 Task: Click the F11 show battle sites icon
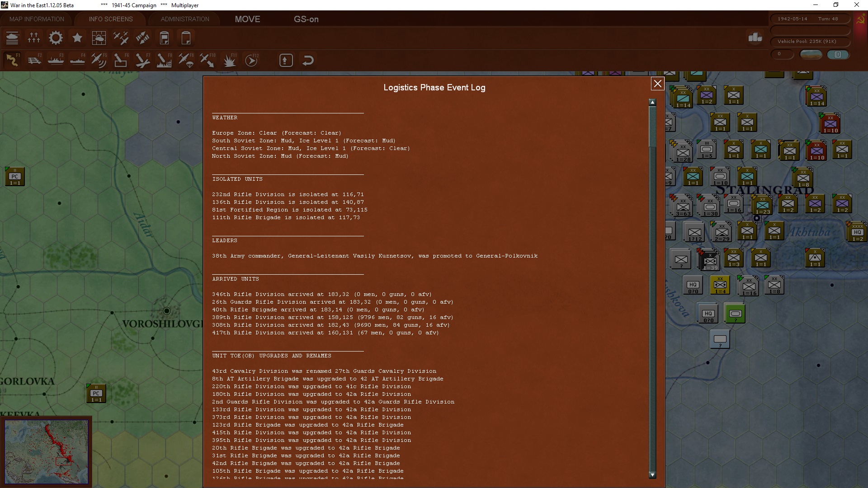230,60
